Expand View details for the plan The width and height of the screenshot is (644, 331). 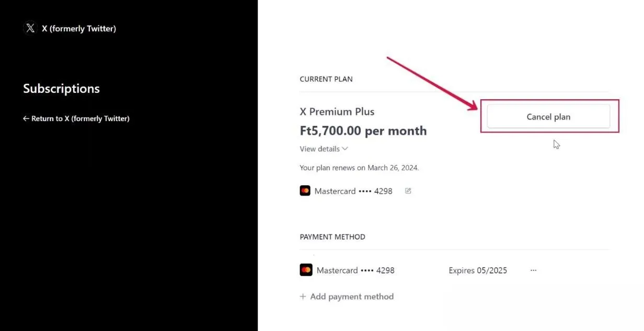(320, 149)
